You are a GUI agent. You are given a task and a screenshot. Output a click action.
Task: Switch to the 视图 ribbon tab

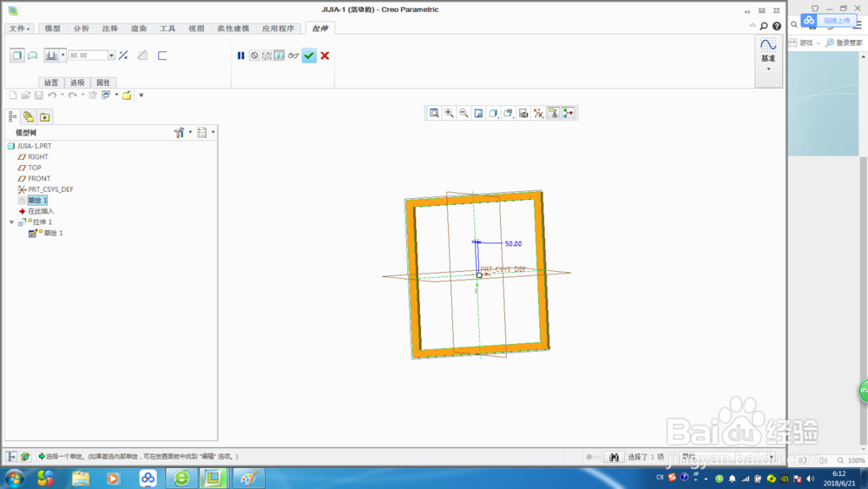coord(196,29)
